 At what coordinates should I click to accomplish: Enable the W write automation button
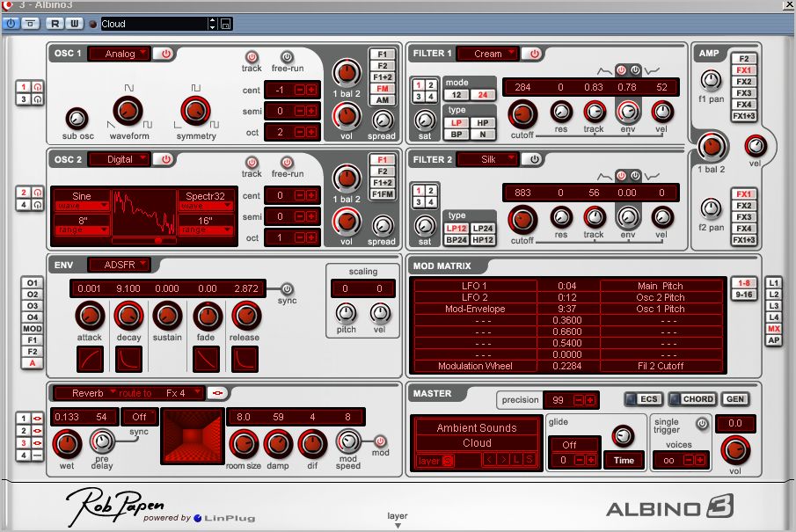(x=75, y=24)
